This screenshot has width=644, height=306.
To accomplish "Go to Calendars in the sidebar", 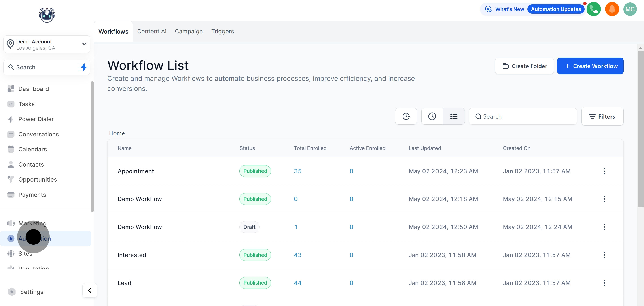I will [32, 149].
